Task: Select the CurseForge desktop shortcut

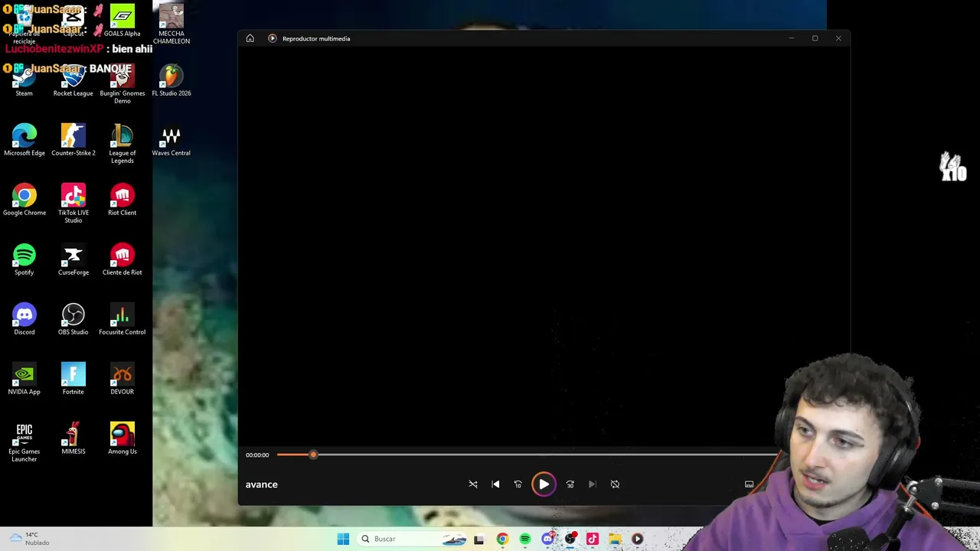Action: 73,259
